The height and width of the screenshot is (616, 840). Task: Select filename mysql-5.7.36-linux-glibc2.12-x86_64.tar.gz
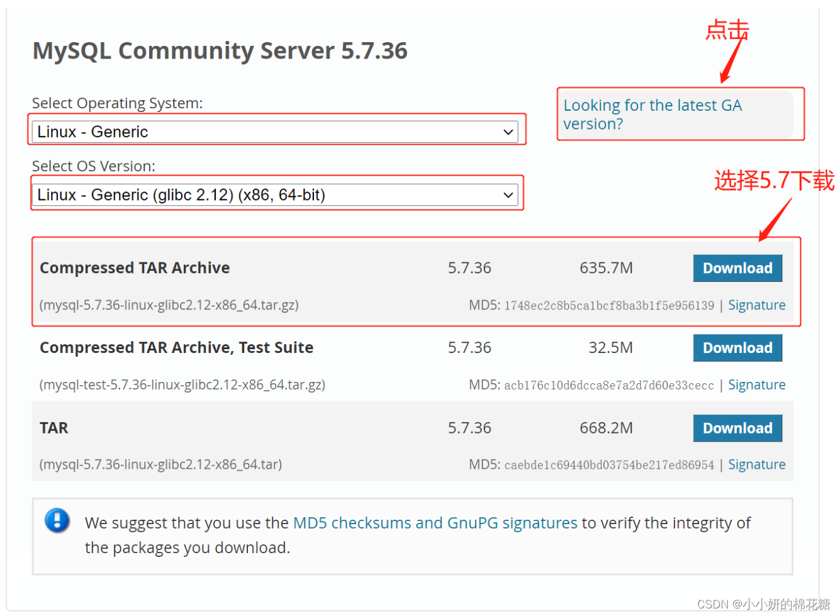(x=169, y=305)
